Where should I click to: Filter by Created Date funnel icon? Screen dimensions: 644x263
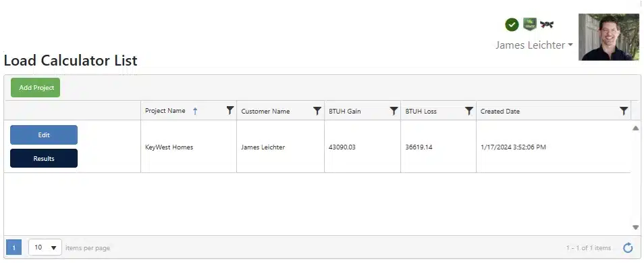(624, 111)
